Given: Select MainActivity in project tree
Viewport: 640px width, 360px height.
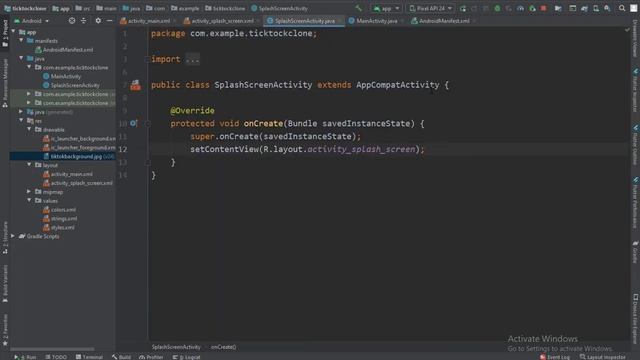Looking at the screenshot, I should tap(62, 76).
